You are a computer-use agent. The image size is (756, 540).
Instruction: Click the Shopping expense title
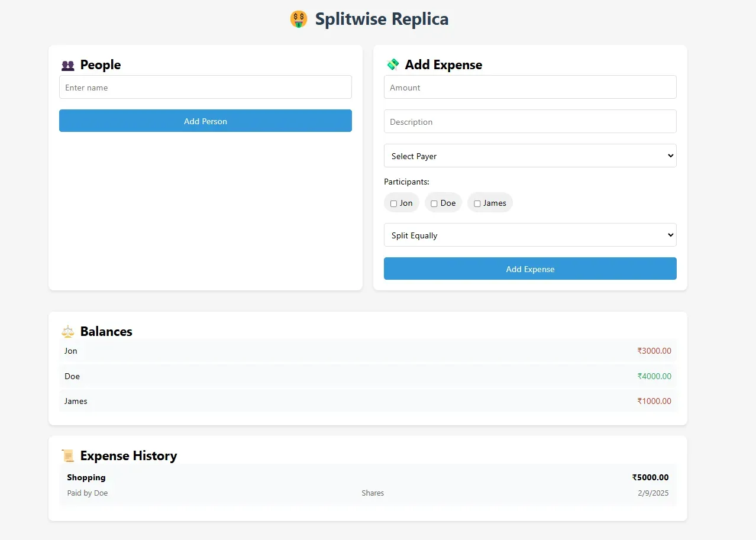coord(86,477)
